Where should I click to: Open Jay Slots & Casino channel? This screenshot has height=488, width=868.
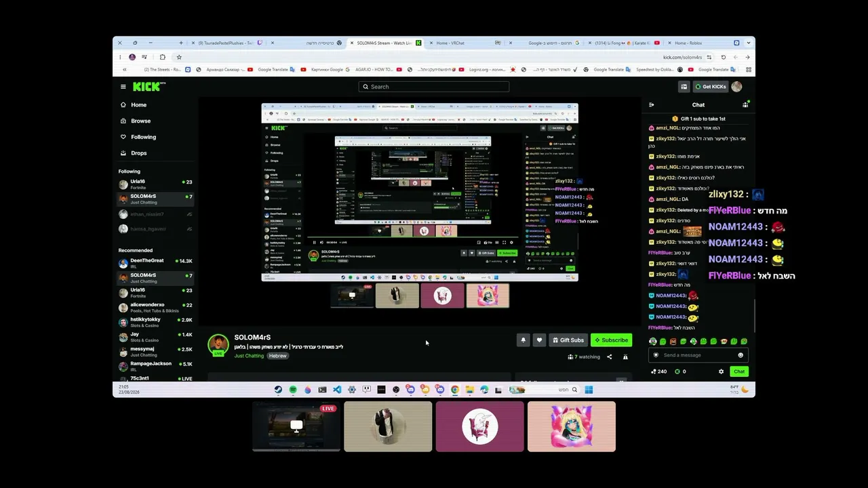(x=155, y=337)
